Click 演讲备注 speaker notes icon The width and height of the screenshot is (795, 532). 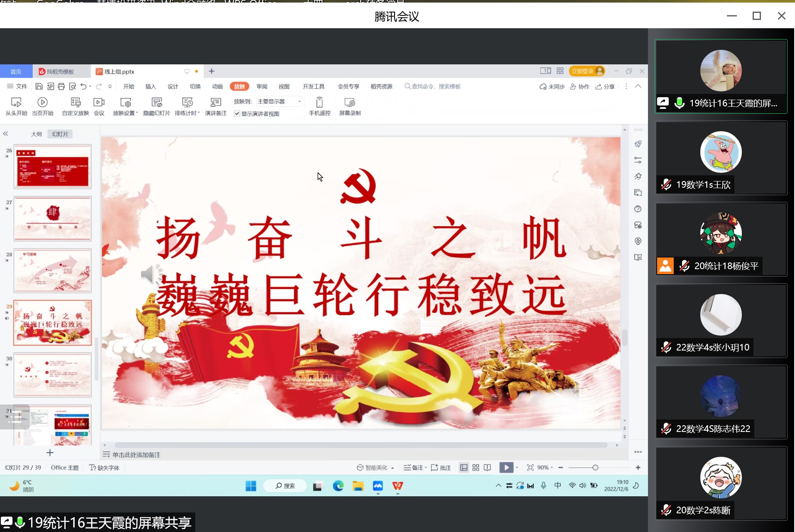(216, 102)
